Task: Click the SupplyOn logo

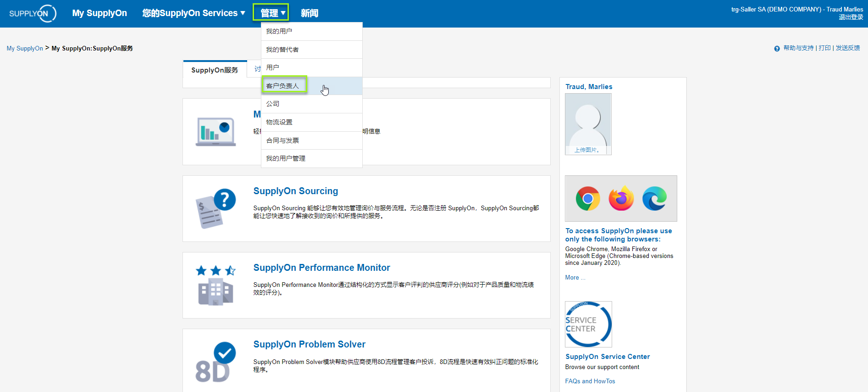Action: 33,13
